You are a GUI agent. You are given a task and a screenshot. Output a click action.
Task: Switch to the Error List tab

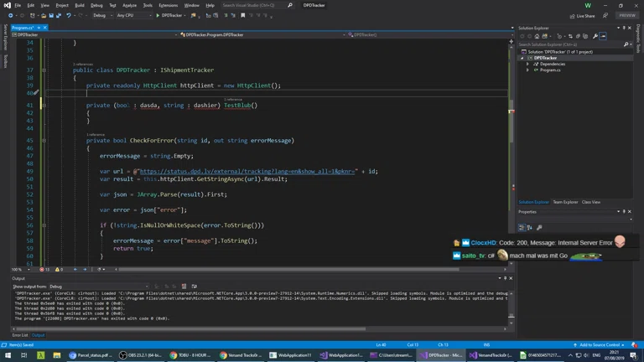(x=20, y=335)
